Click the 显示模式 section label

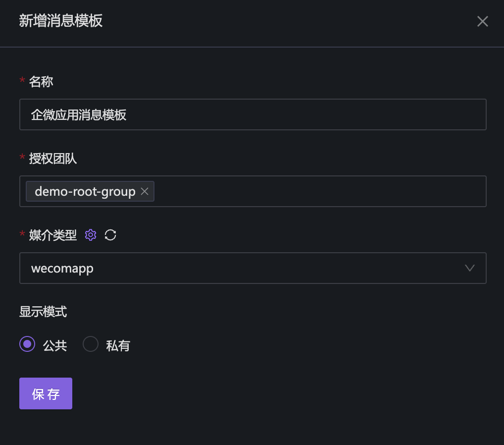[43, 312]
